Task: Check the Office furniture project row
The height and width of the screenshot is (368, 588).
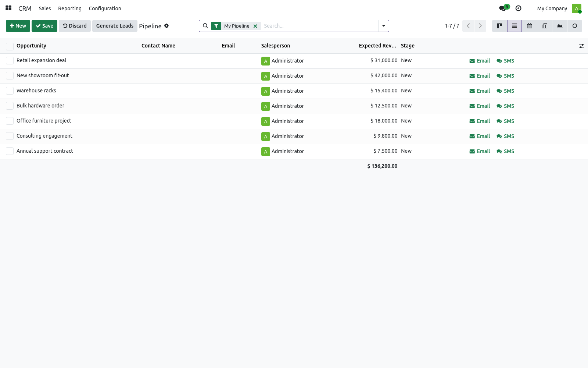Action: tap(10, 121)
